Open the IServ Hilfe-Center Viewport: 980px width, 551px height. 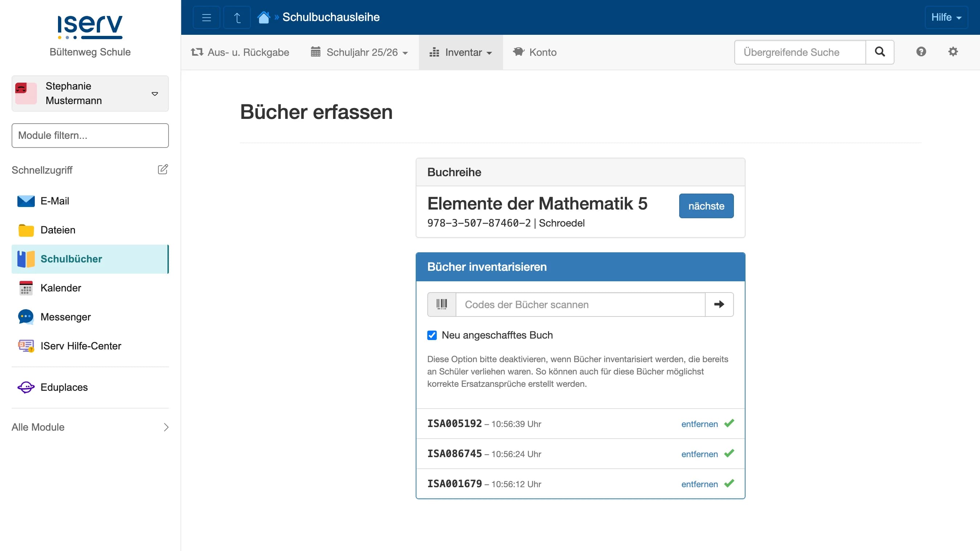click(x=81, y=345)
